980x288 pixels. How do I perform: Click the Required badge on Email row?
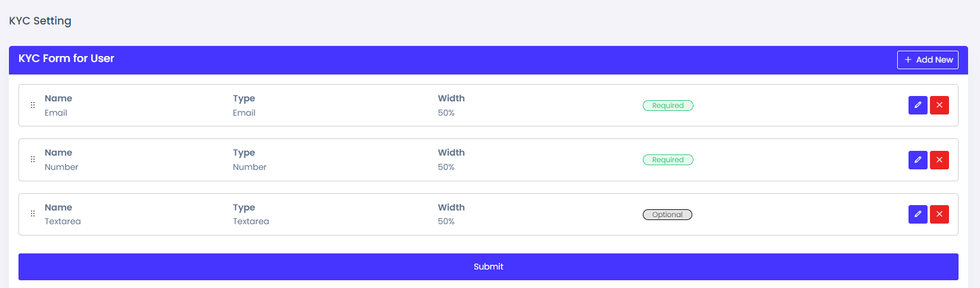pyautogui.click(x=668, y=106)
